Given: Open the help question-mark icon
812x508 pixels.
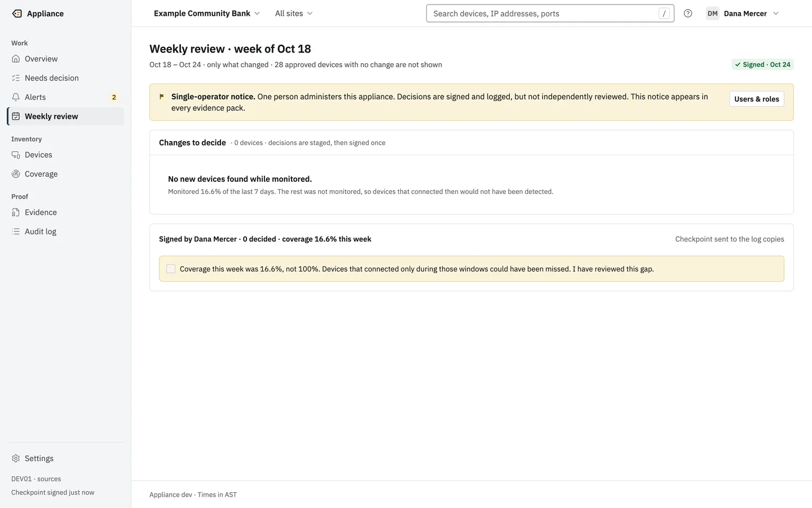Looking at the screenshot, I should pos(688,14).
